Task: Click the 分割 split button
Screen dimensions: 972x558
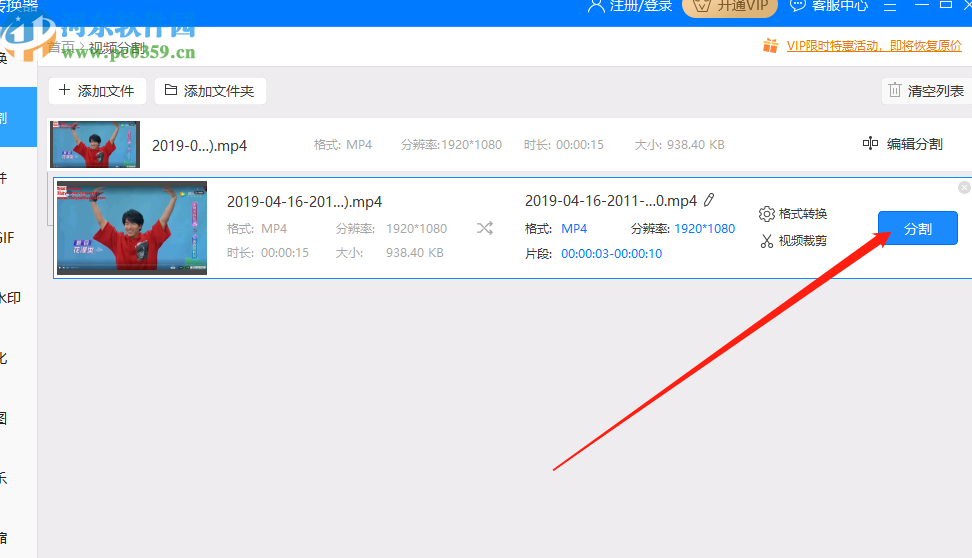Action: [917, 228]
